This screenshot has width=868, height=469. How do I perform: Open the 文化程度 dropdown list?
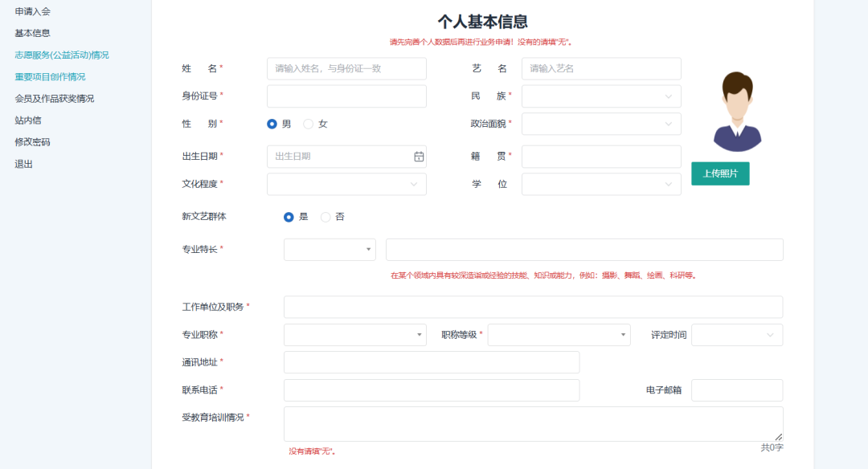[346, 184]
